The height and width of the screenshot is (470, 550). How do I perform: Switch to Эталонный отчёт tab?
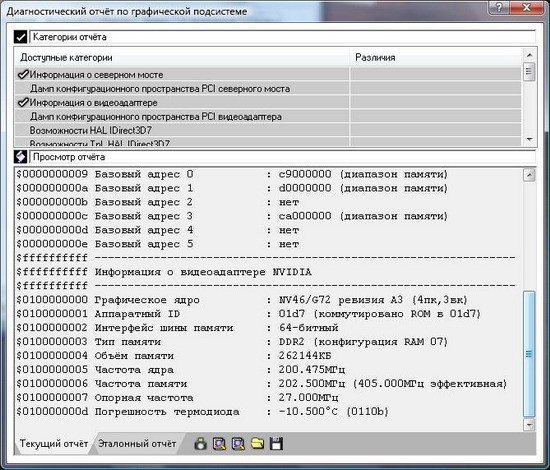coord(137,444)
